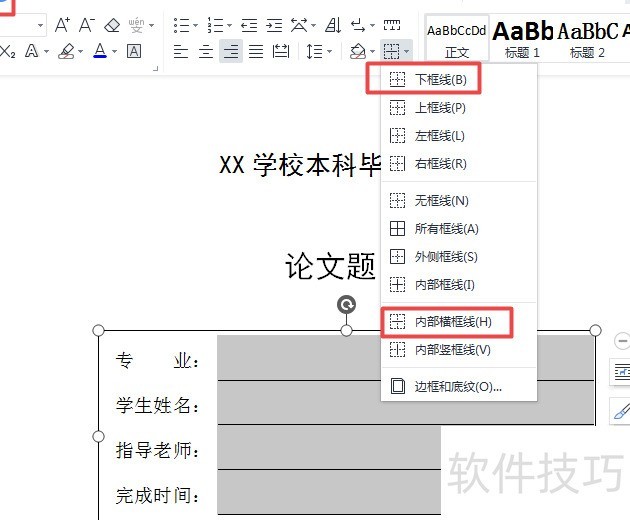The width and height of the screenshot is (630, 520).
Task: Select 内部横框线(H) inside horizontal border
Action: (x=459, y=321)
